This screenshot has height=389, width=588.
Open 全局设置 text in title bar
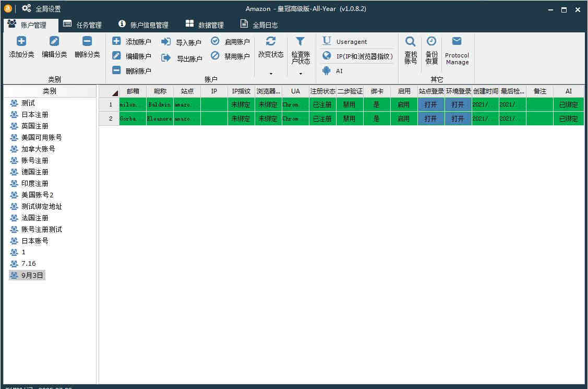tap(48, 9)
